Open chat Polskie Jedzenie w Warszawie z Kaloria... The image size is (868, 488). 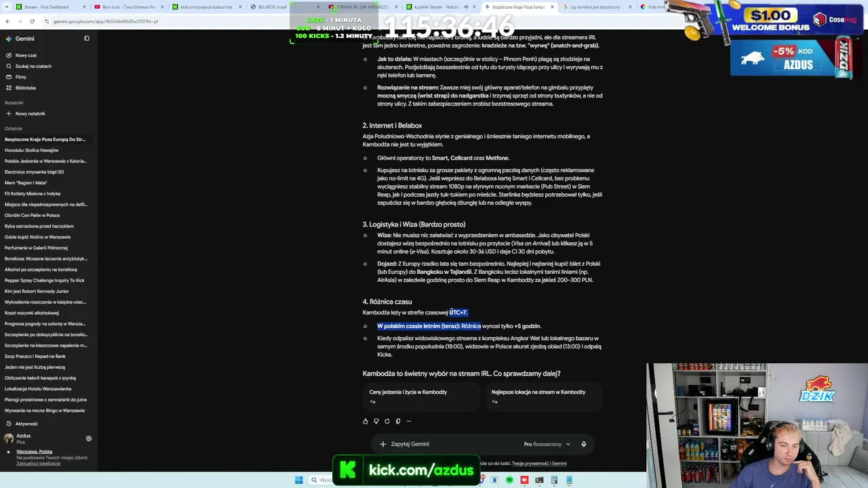tap(45, 161)
